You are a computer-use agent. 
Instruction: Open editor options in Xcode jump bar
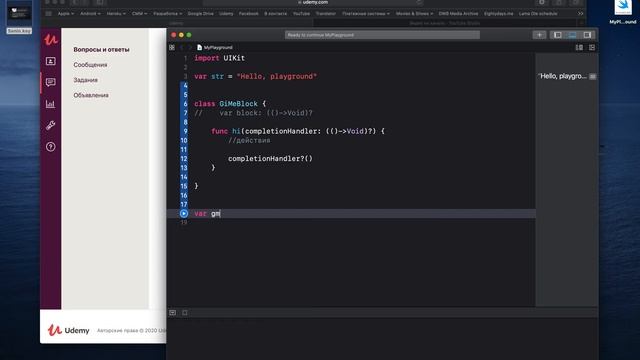579,47
